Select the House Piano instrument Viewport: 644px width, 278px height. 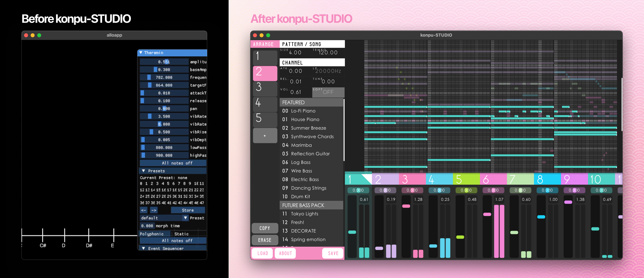(311, 119)
